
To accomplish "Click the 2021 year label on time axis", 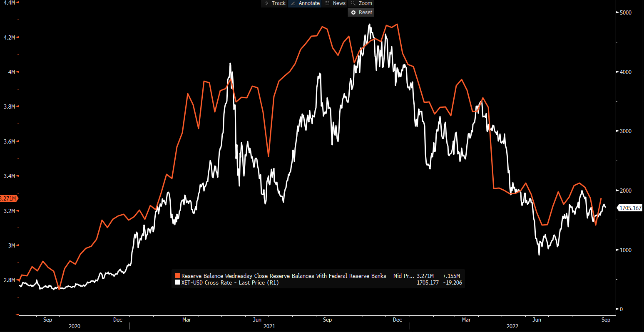I will click(269, 326).
